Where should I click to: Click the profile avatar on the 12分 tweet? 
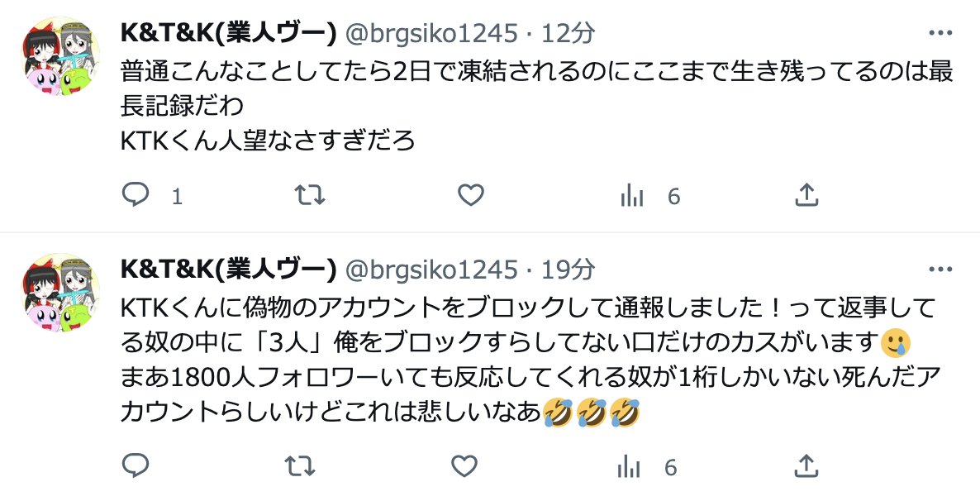pyautogui.click(x=61, y=56)
